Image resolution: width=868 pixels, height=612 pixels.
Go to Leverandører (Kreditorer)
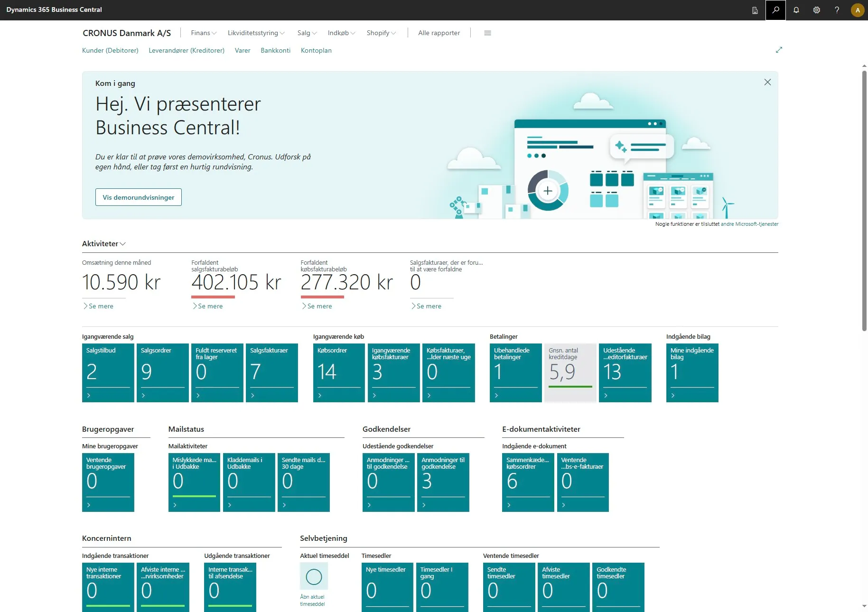click(x=187, y=50)
